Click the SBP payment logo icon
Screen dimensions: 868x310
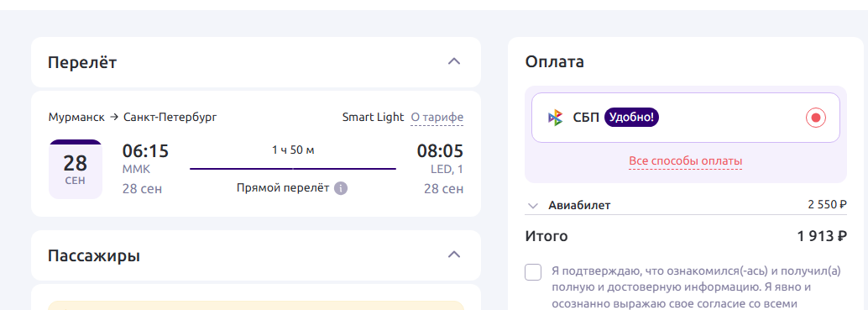(555, 118)
